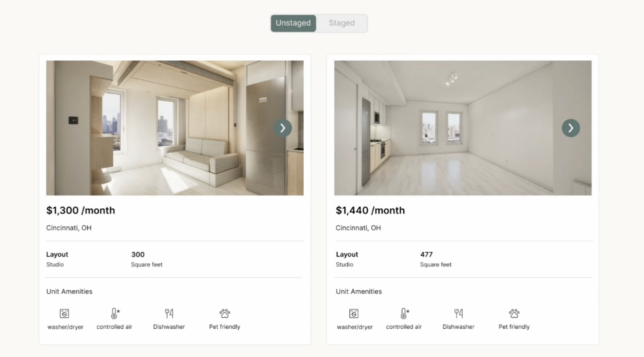Click Cincinnati, OH under $1,300 listing
This screenshot has width=644, height=357.
point(69,228)
